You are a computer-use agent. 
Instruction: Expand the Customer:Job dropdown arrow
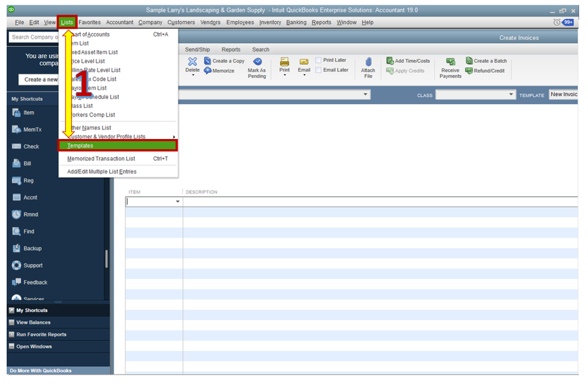[366, 95]
